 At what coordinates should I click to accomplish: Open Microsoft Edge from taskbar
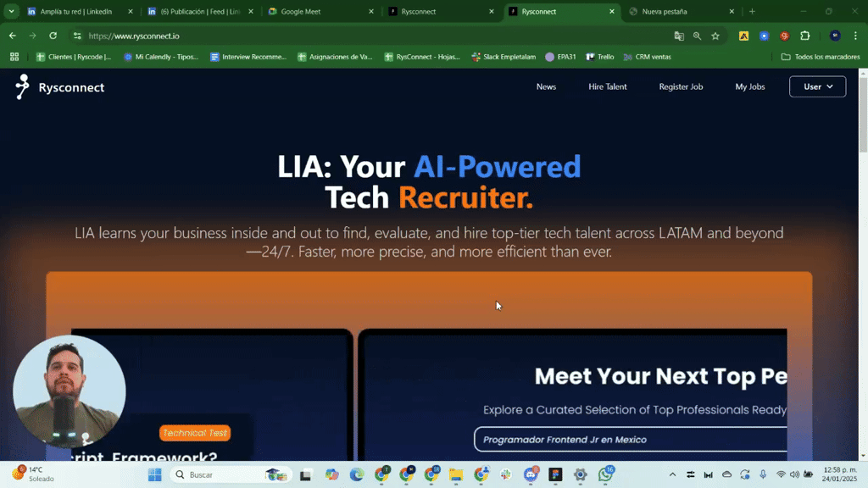pos(357,474)
